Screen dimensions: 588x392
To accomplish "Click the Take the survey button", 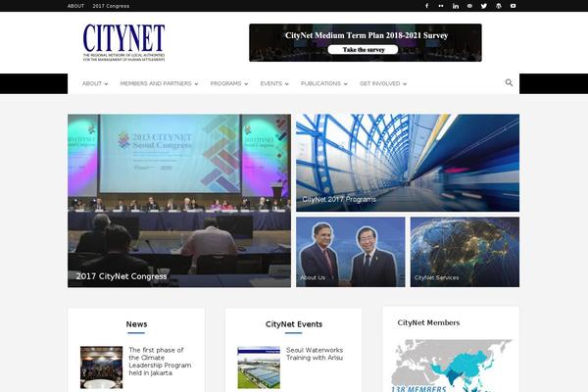I will [x=363, y=50].
